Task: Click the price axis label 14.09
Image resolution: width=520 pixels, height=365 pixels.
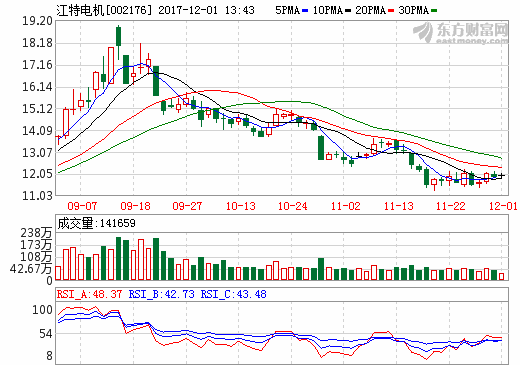Action: pos(37,131)
